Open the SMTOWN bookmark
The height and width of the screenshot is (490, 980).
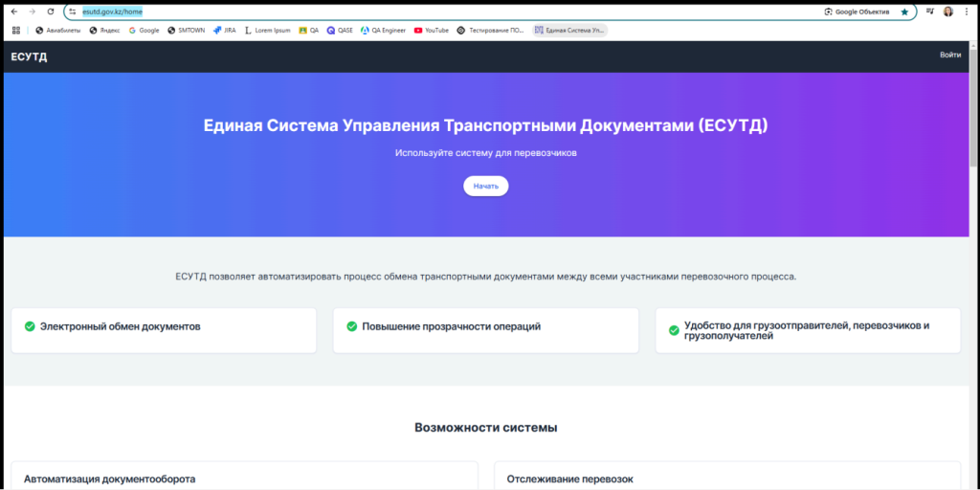187,30
